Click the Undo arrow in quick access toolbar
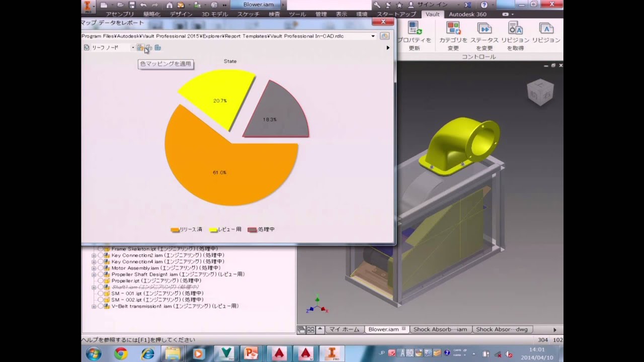The width and height of the screenshot is (644, 362). [x=143, y=5]
